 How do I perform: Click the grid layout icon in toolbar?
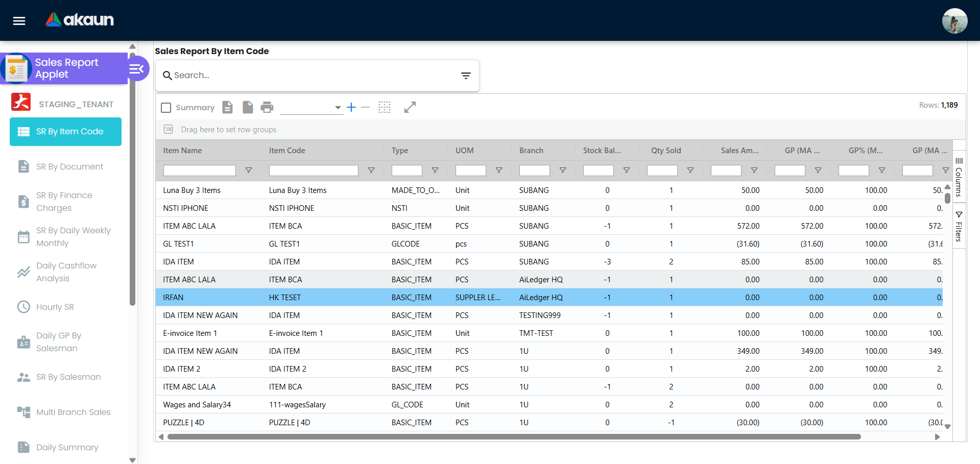pyautogui.click(x=385, y=107)
